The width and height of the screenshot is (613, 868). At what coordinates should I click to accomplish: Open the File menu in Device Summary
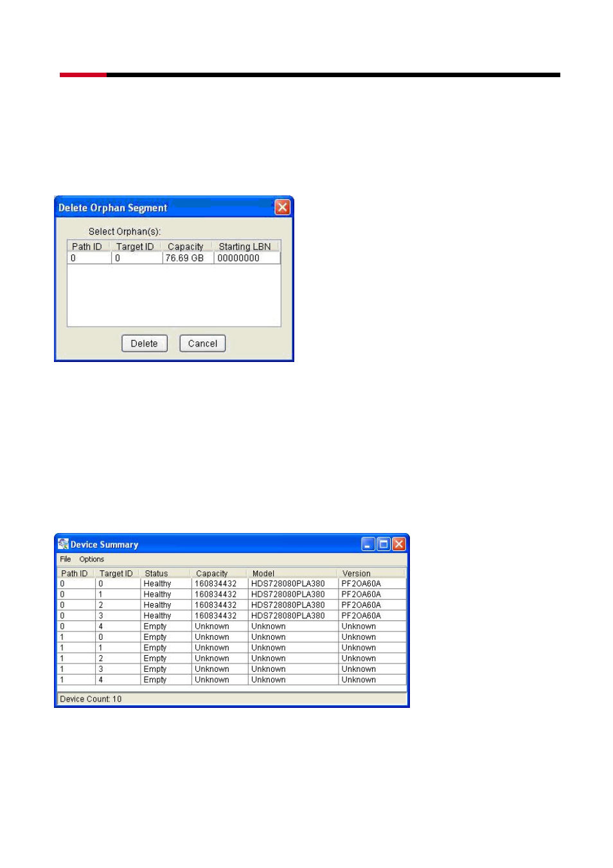(x=66, y=559)
